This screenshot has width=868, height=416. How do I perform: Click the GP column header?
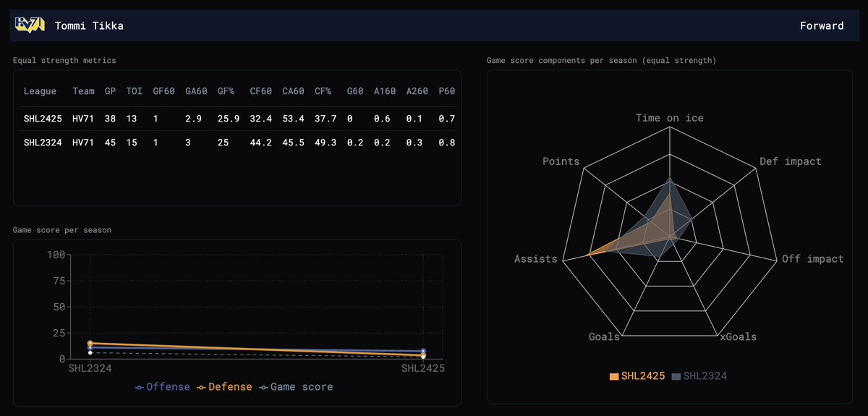coord(110,91)
